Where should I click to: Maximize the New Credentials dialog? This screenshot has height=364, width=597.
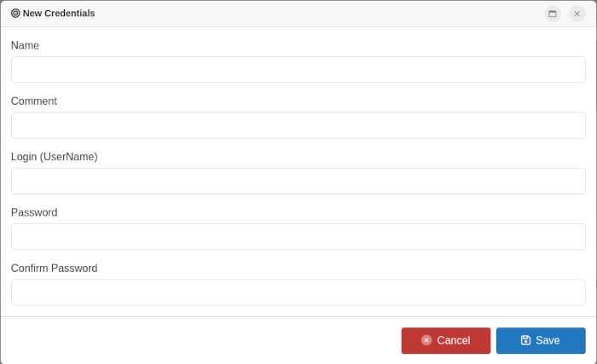(x=553, y=14)
